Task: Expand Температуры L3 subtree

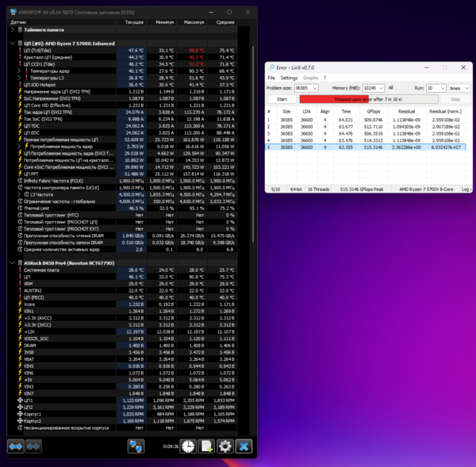Action: point(19,78)
